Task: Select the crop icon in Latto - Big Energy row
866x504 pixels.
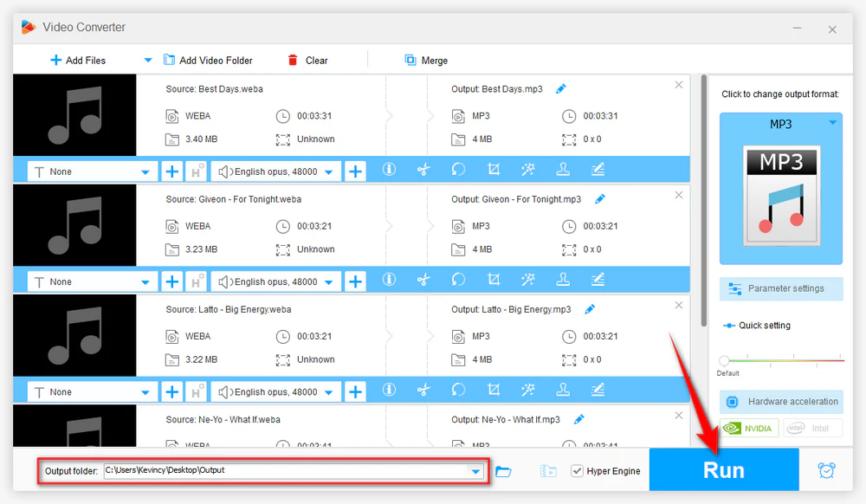Action: coord(494,390)
